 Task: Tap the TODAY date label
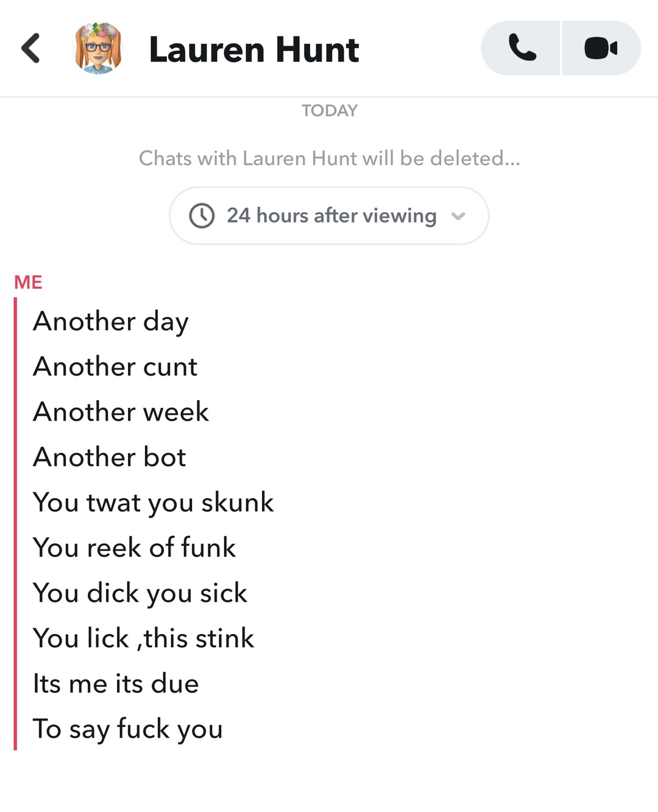click(329, 111)
